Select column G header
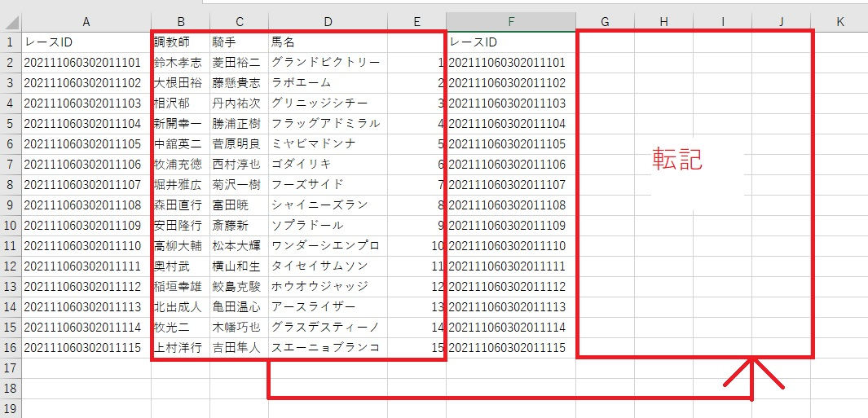This screenshot has height=418, width=868. click(605, 22)
